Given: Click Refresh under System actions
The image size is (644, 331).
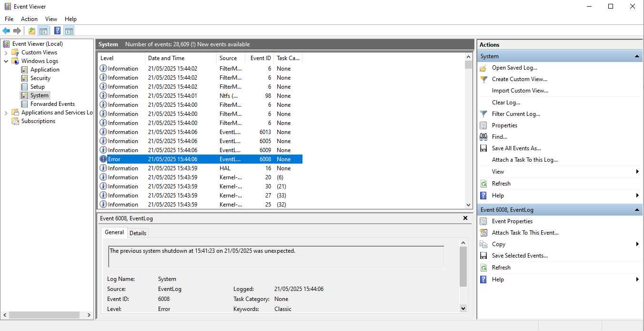Looking at the screenshot, I should tap(501, 184).
